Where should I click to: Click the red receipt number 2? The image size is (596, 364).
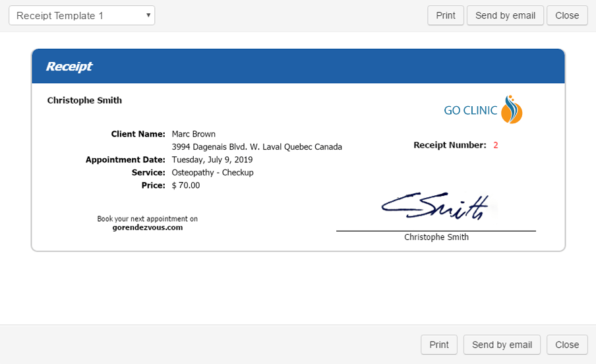click(x=496, y=145)
